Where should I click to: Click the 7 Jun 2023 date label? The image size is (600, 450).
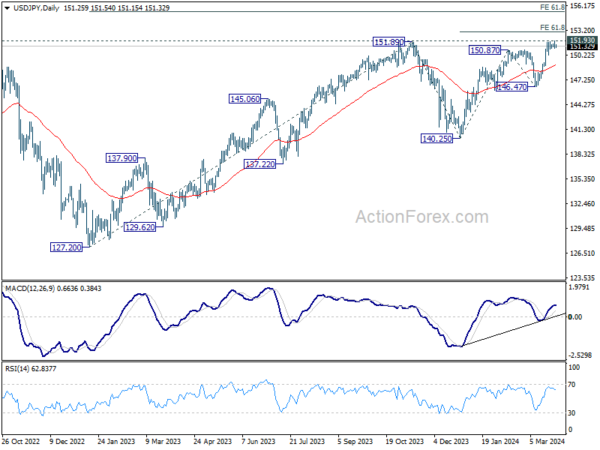[258, 441]
